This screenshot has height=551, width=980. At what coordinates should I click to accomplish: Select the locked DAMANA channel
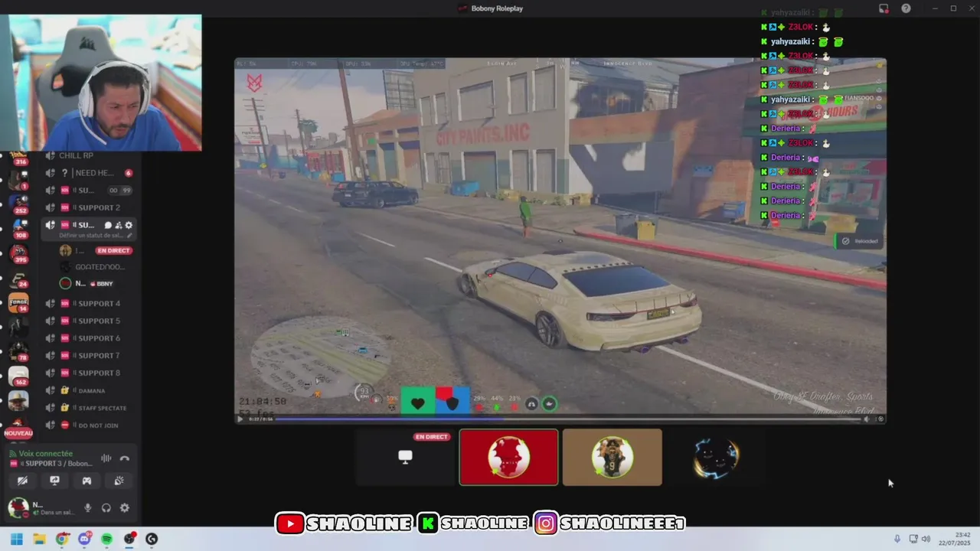[88, 390]
